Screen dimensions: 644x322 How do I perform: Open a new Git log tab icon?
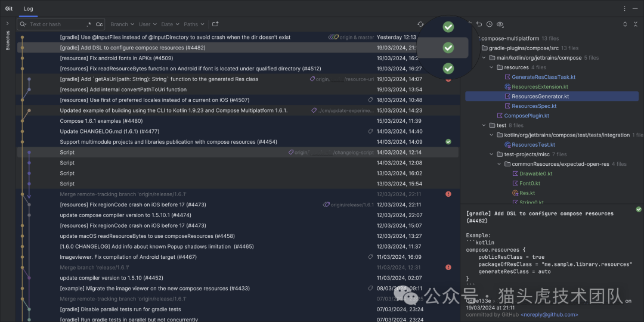tap(215, 24)
